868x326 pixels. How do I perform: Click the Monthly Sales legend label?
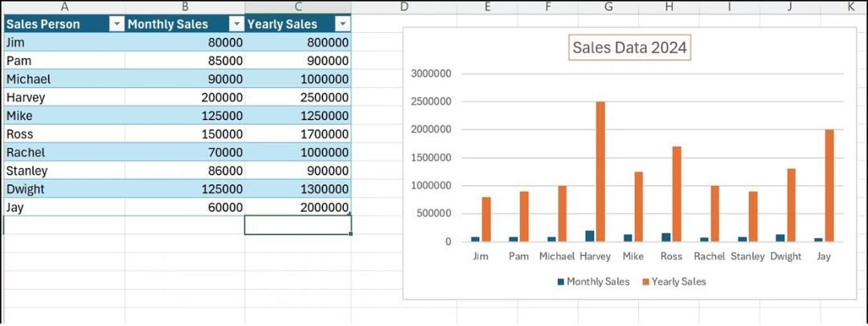(x=598, y=282)
